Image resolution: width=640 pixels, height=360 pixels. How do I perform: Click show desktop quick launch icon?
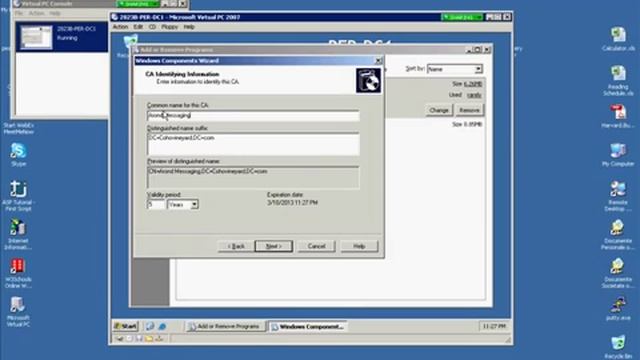coord(150,326)
